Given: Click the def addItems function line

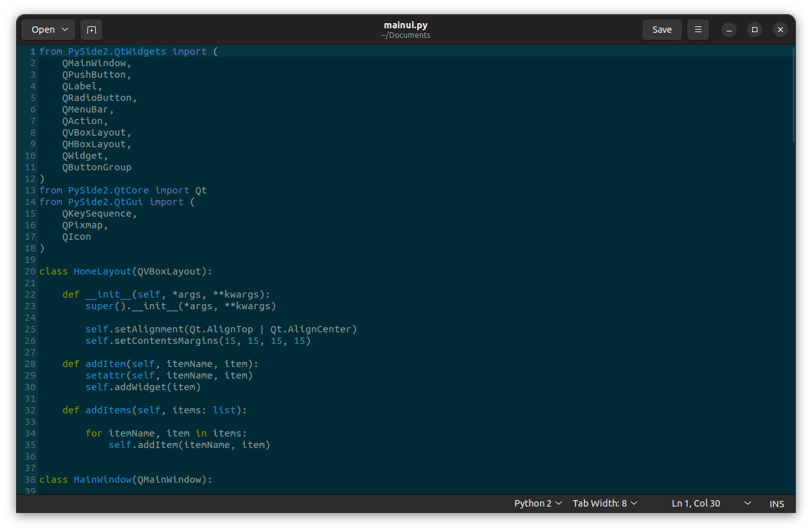Looking at the screenshot, I should 154,410.
